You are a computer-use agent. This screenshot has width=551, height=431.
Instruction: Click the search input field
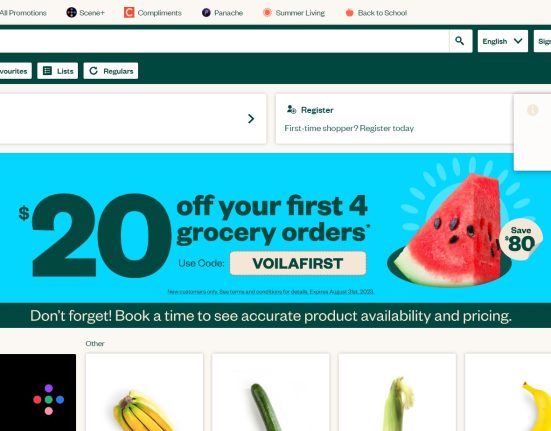click(224, 41)
